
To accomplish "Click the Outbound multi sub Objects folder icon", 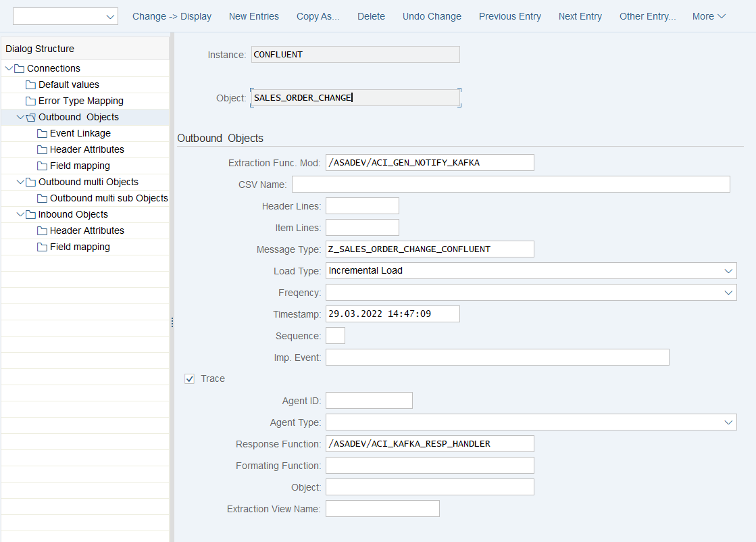I will [x=43, y=198].
